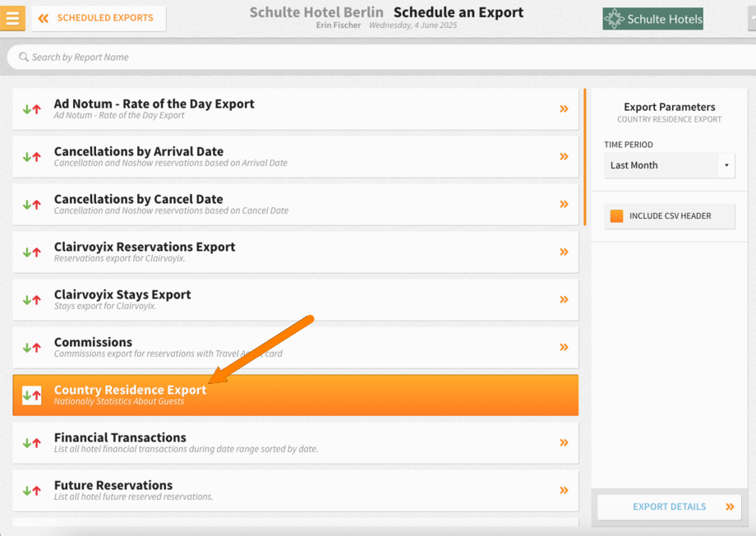
Task: Expand Future Reservations row chevron
Action: tap(564, 491)
